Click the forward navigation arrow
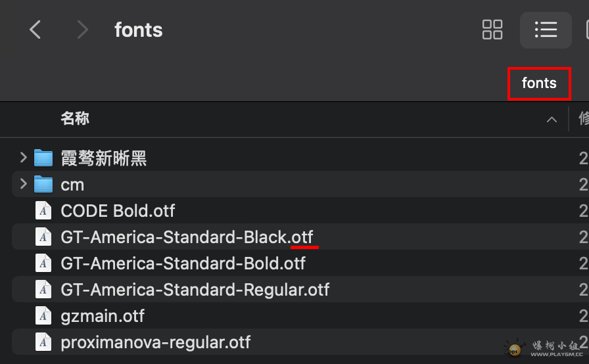 tap(82, 30)
